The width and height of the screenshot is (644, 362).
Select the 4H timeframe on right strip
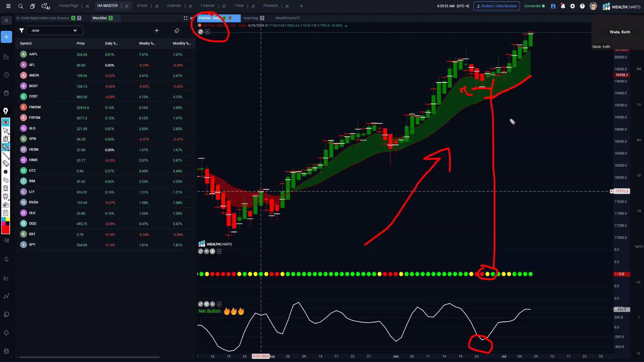point(639,140)
